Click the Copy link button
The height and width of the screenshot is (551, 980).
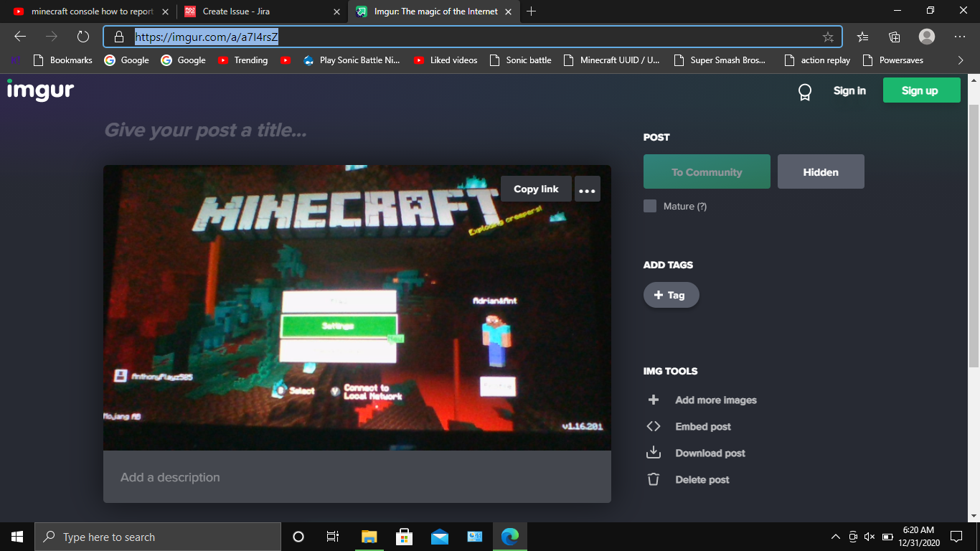pos(535,189)
